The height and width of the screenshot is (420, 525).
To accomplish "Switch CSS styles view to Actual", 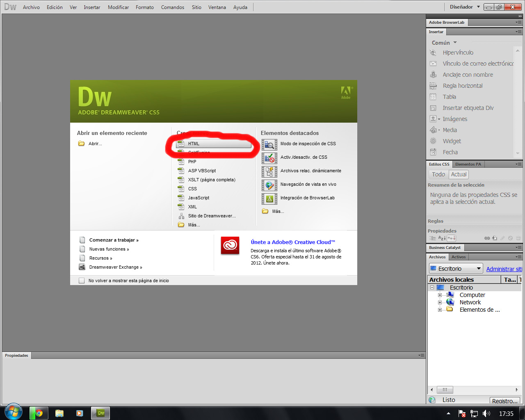I will [x=458, y=174].
